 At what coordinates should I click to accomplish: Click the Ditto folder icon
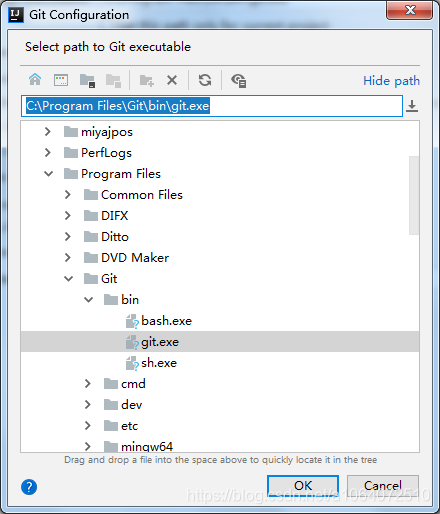pyautogui.click(x=91, y=237)
